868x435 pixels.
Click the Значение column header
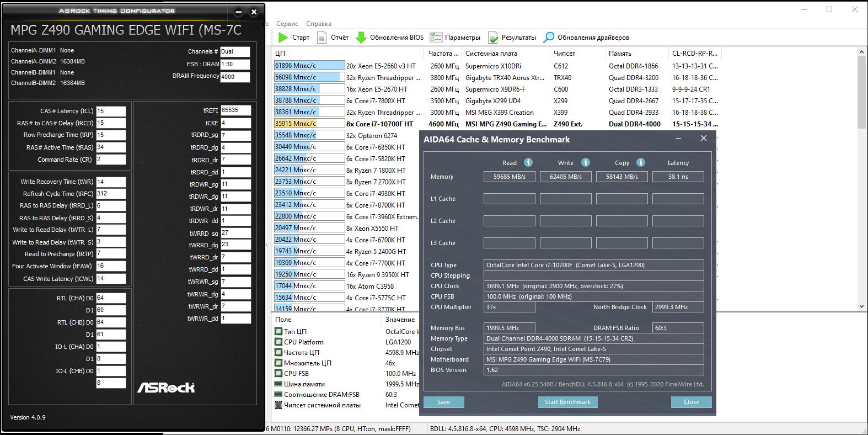[400, 320]
